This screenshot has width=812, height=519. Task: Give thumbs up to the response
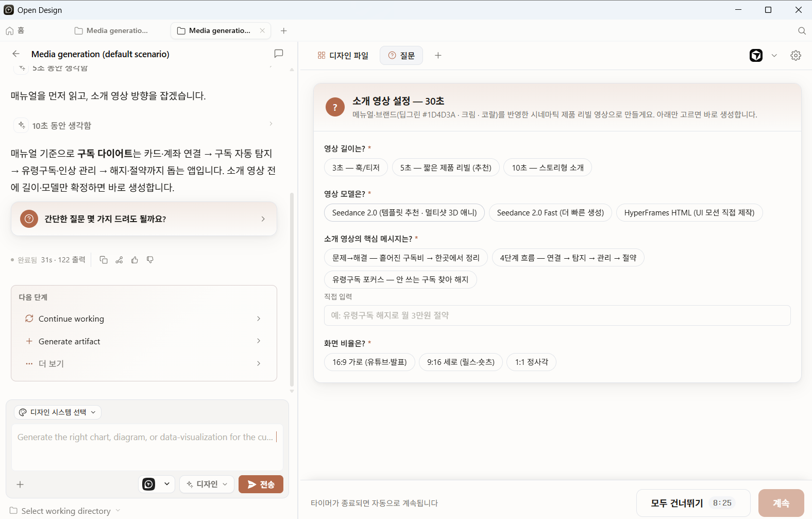pos(134,260)
